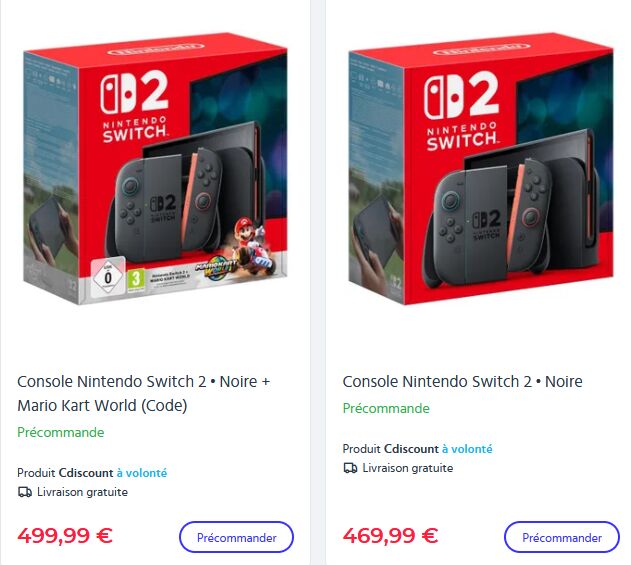Click the delivery truck icon under the Mario Kart bundle
The height and width of the screenshot is (565, 631).
24,492
